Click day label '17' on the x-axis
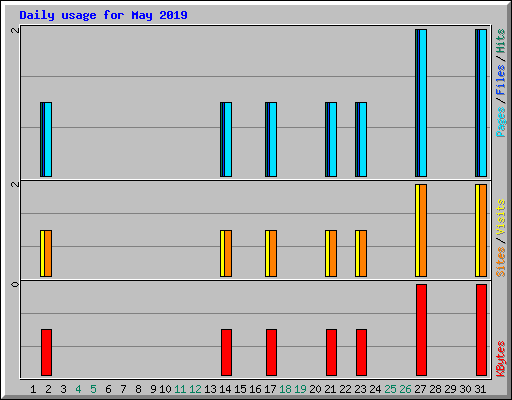Image resolution: width=512 pixels, height=400 pixels. tap(270, 389)
